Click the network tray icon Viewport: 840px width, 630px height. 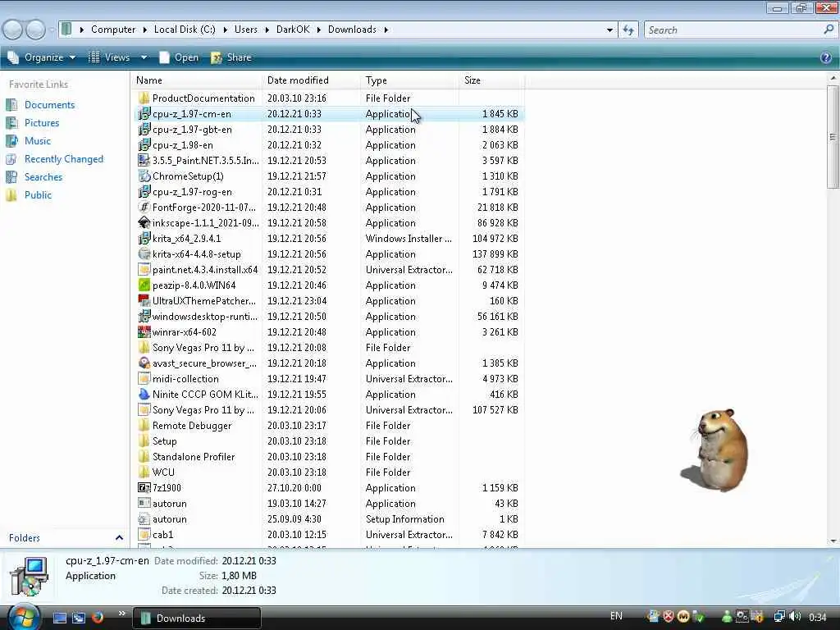point(780,617)
